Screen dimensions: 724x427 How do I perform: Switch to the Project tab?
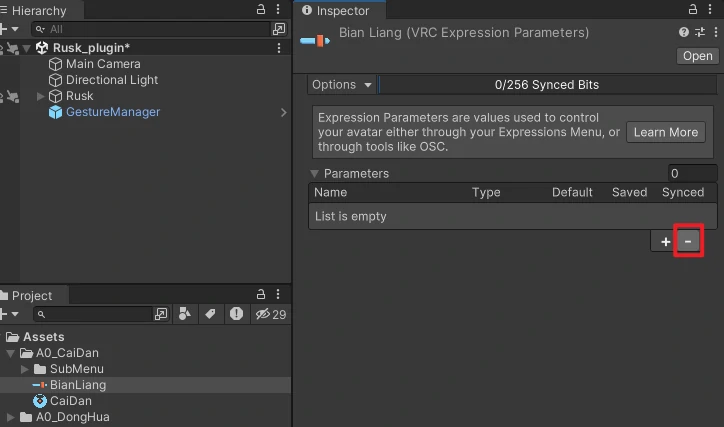pyautogui.click(x=32, y=296)
